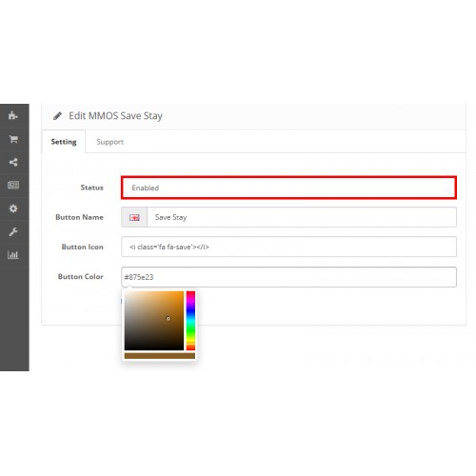Open the Reports bar chart sidebar icon
Viewport: 476px width, 476px height.
(x=13, y=255)
